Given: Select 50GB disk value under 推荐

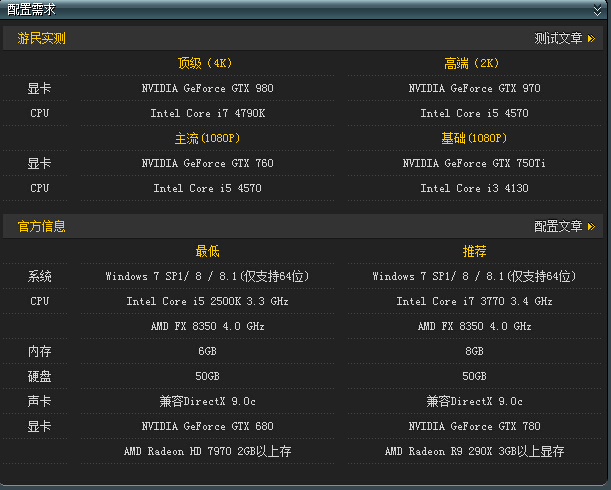Looking at the screenshot, I should [474, 376].
